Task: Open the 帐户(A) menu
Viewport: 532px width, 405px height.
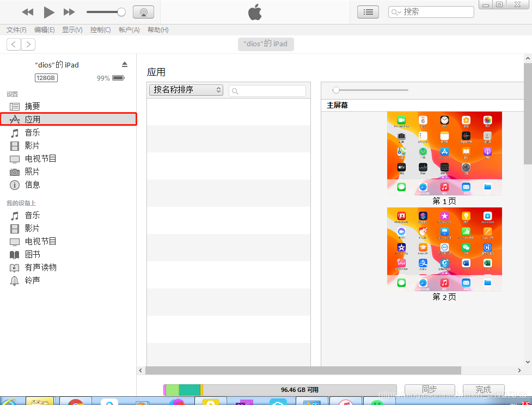Action: 129,30
